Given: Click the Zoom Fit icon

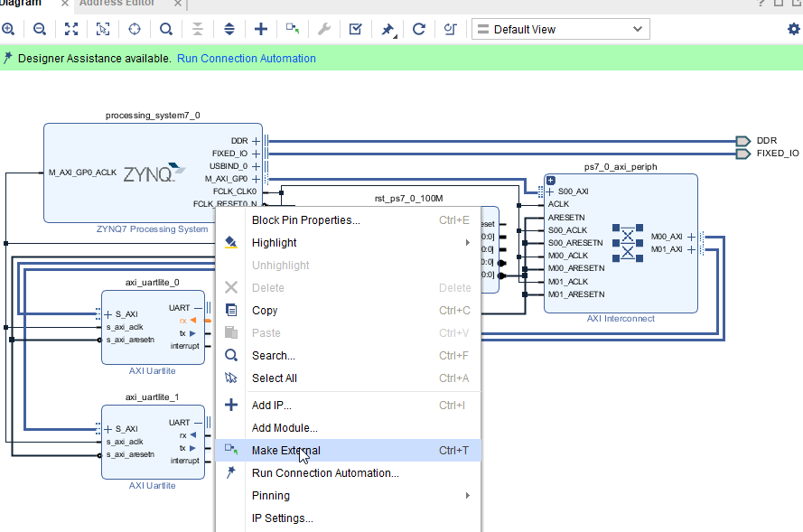Looking at the screenshot, I should (71, 29).
